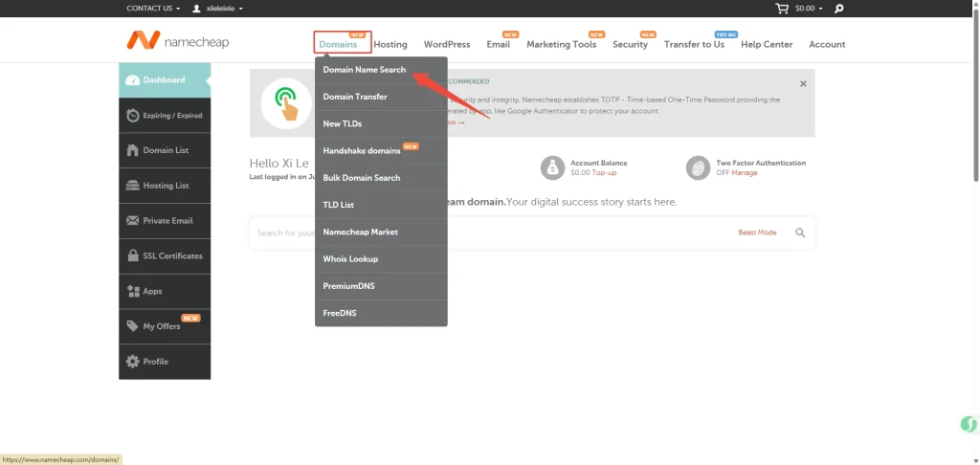The height and width of the screenshot is (465, 980).
Task: Open the WordPress navigation menu
Action: tap(447, 44)
